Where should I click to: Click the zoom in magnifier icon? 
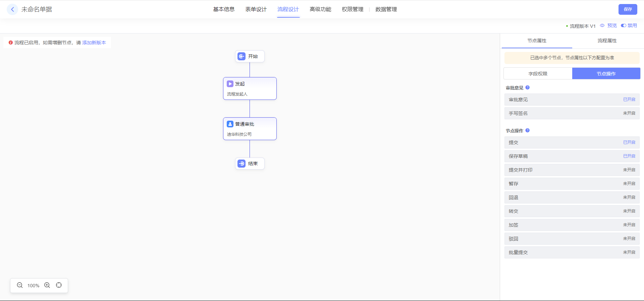47,285
